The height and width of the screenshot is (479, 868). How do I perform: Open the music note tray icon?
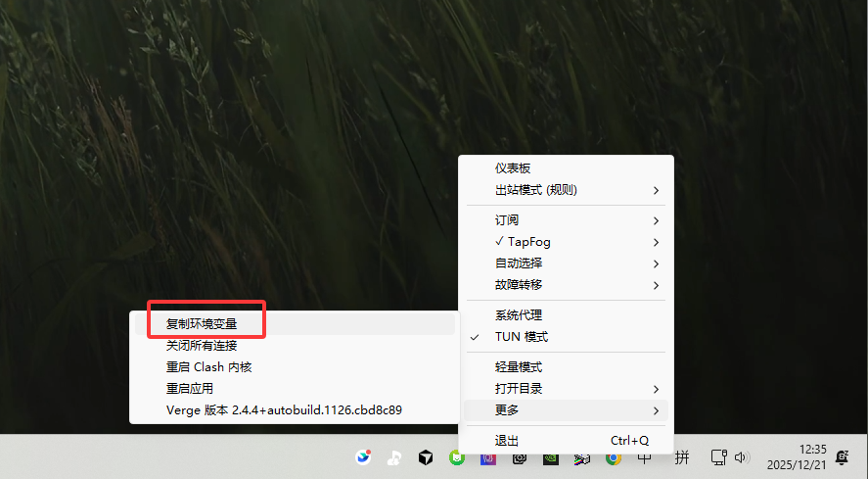(x=394, y=457)
